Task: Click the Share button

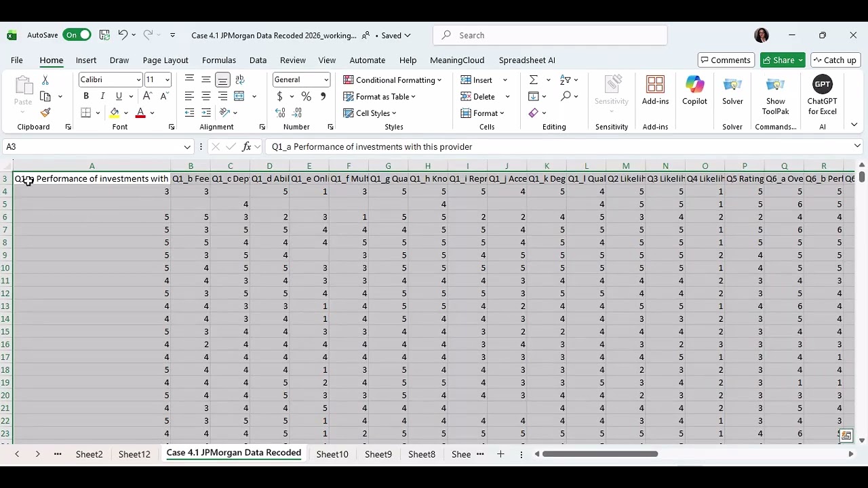Action: (783, 60)
